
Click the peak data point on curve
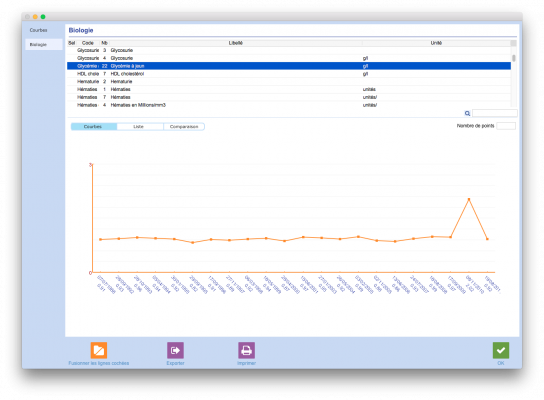pyautogui.click(x=469, y=199)
